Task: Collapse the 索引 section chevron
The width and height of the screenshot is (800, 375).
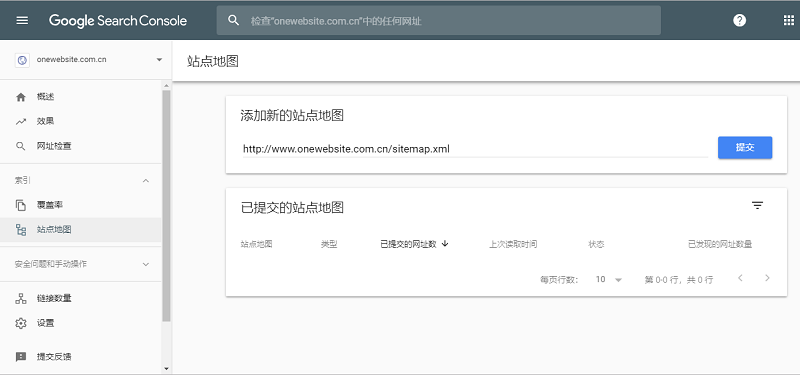Action: [x=146, y=181]
